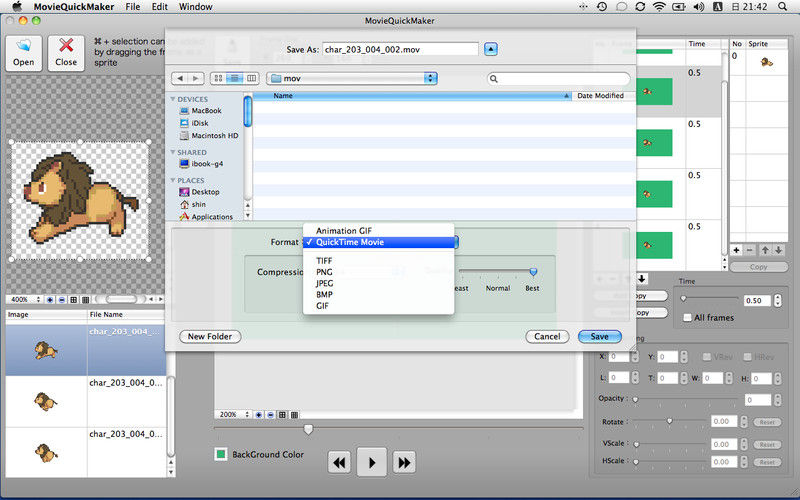Click column-lines icon in 200% preview bar
The image size is (800, 500).
tap(294, 415)
